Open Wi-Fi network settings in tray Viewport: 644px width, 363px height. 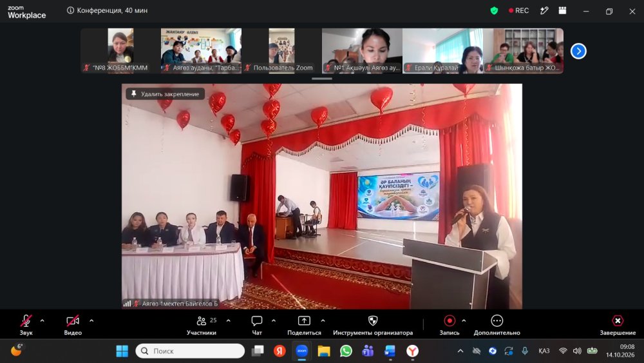[x=563, y=351]
